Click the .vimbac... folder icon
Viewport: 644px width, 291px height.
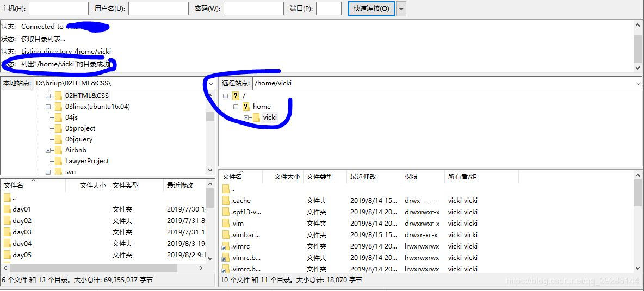pyautogui.click(x=226, y=235)
